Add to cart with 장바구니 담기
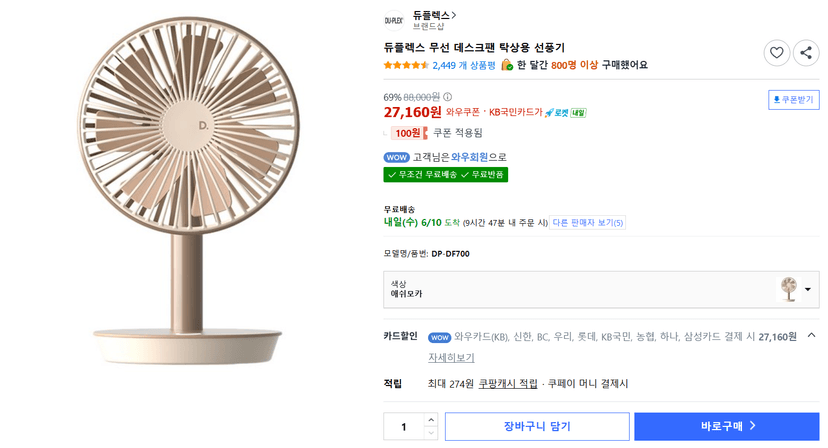The width and height of the screenshot is (828, 448). pyautogui.click(x=537, y=426)
